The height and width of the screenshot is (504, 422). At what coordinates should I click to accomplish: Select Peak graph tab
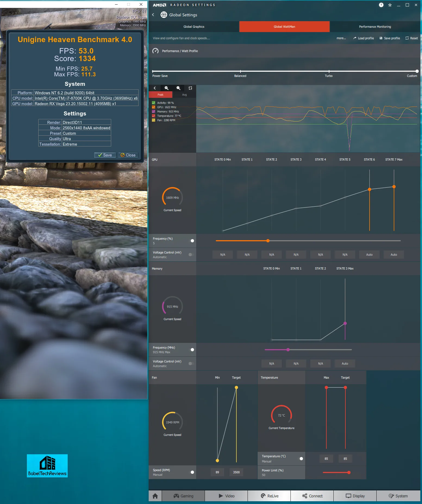point(161,95)
